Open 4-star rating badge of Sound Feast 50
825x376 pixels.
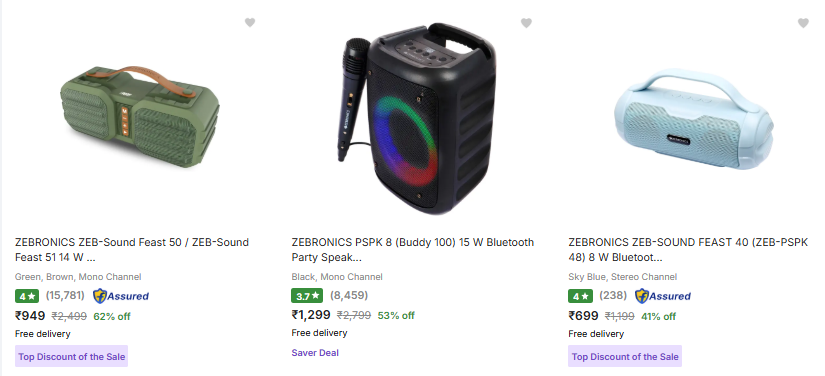pos(27,296)
